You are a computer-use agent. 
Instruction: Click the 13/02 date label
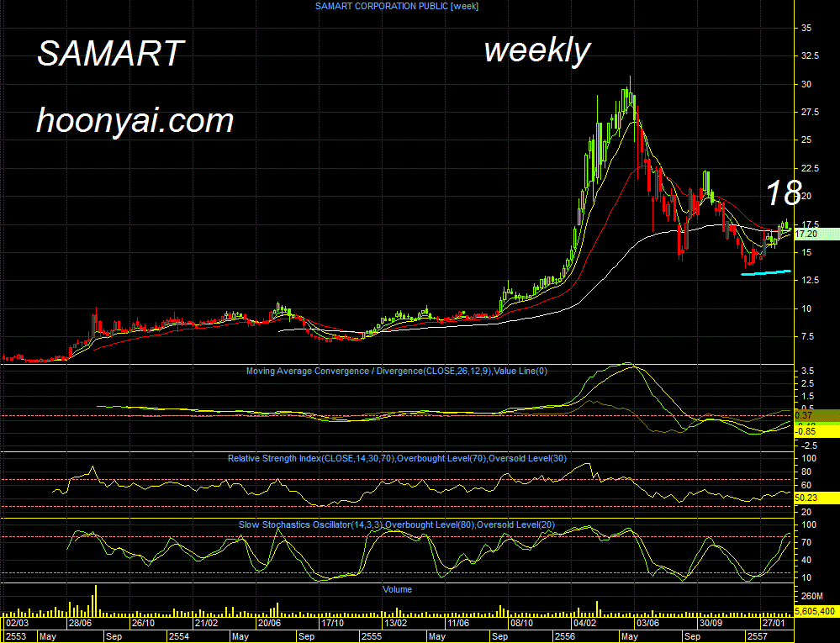tap(395, 623)
